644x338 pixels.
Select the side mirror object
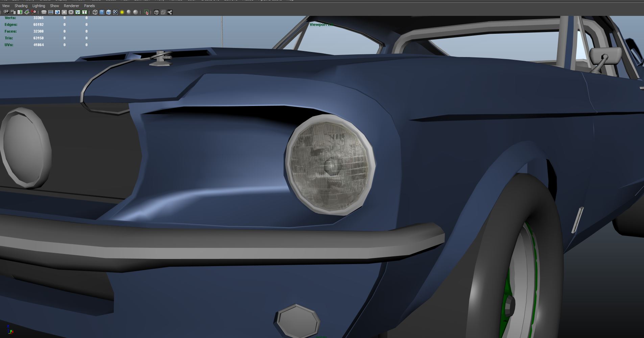coord(605,56)
